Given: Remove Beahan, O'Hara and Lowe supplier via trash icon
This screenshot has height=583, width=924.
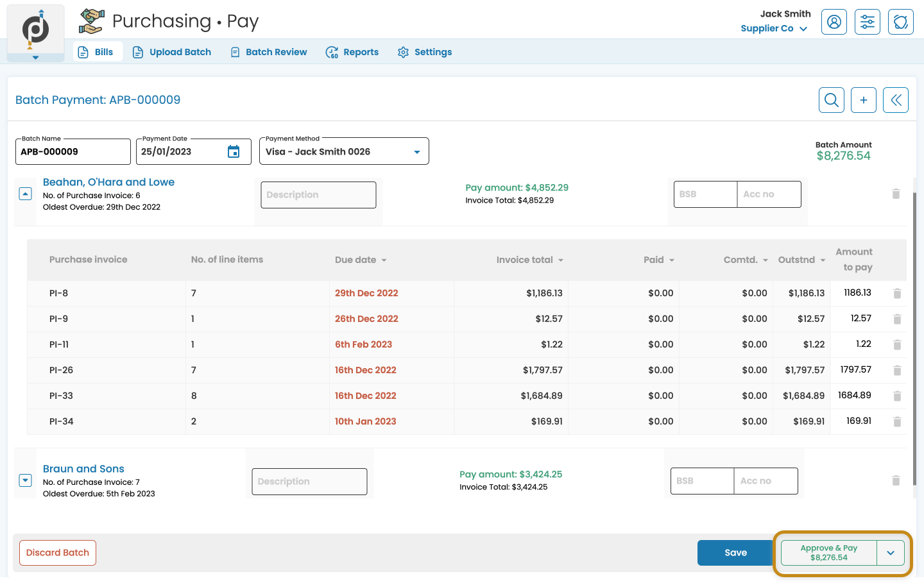Looking at the screenshot, I should click(896, 194).
